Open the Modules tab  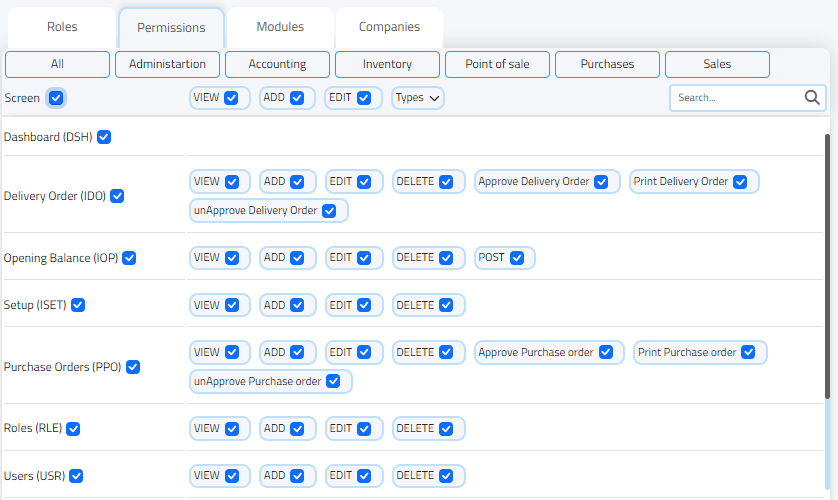coord(280,27)
